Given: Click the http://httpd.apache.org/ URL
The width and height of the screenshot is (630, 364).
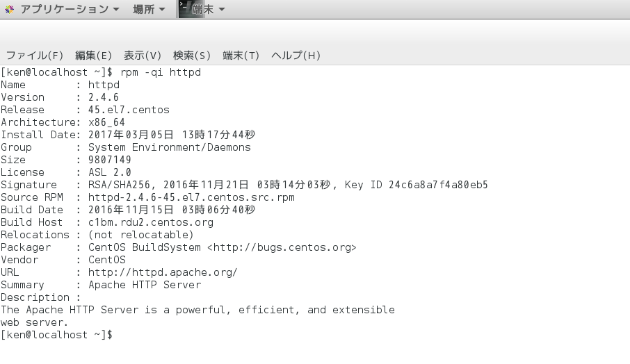Looking at the screenshot, I should [x=163, y=272].
